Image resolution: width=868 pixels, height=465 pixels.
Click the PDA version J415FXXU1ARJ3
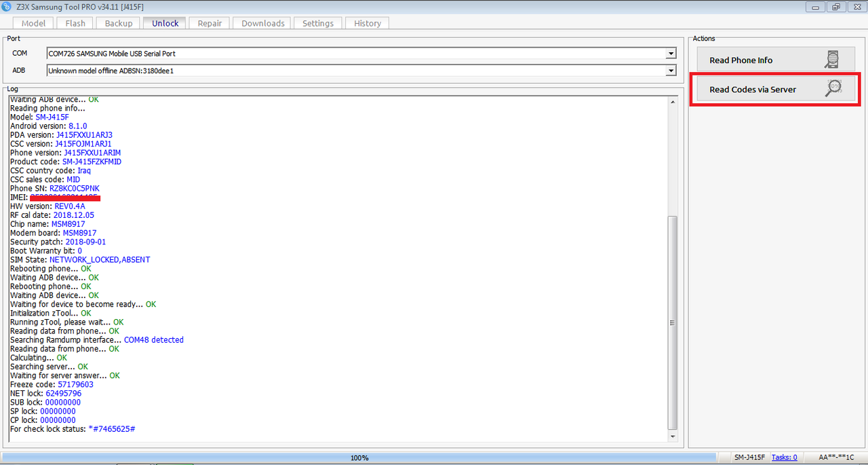[84, 135]
